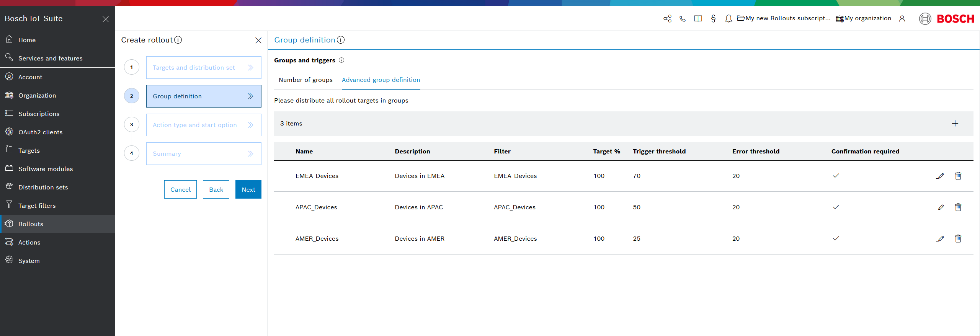Image resolution: width=980 pixels, height=336 pixels.
Task: Open the documentation book icon
Action: click(x=697, y=19)
